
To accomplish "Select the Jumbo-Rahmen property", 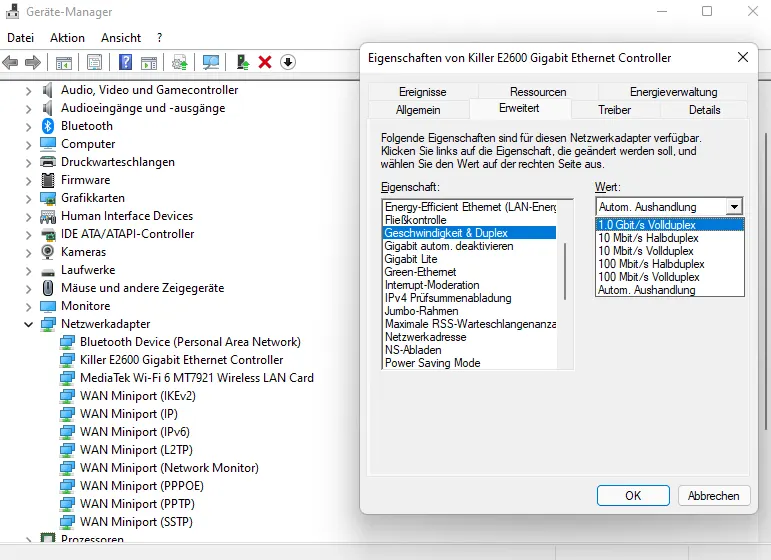I will [470, 311].
